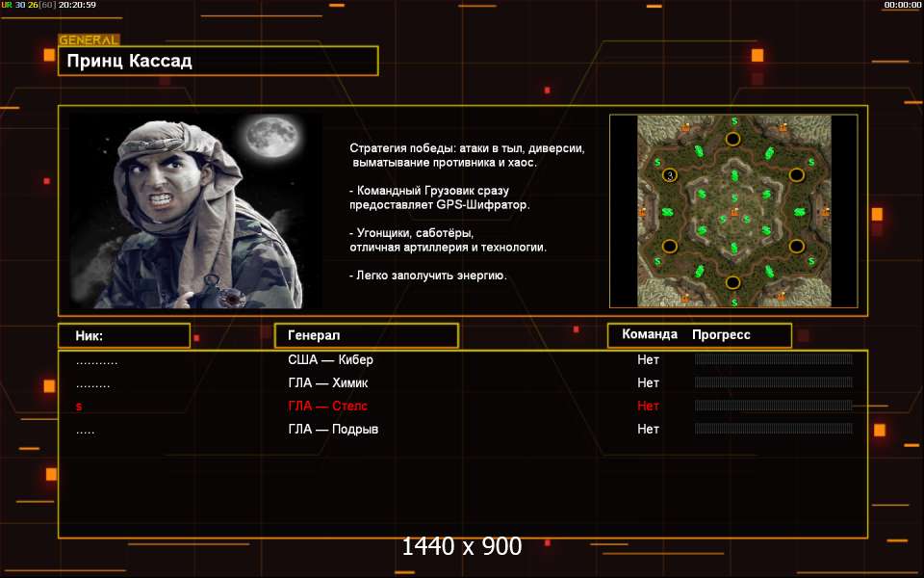
Task: Click the Команда column header
Action: click(x=650, y=335)
